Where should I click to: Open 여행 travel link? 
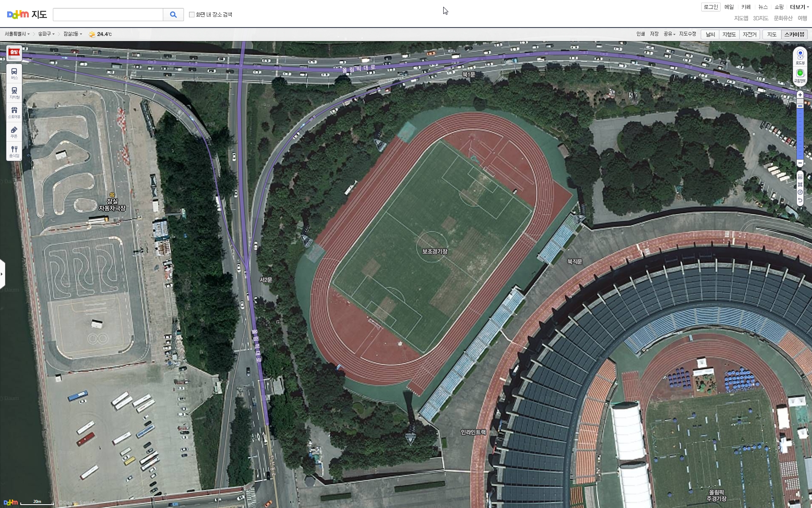pos(802,18)
